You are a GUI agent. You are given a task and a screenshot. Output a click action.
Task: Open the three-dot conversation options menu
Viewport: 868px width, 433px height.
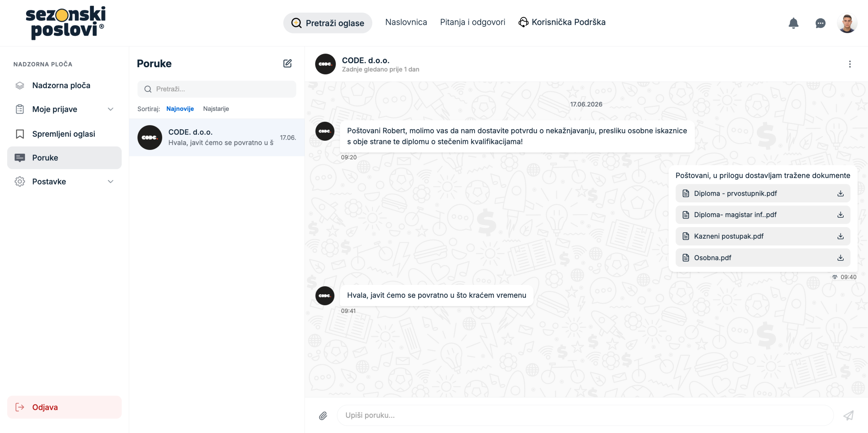[x=850, y=64]
